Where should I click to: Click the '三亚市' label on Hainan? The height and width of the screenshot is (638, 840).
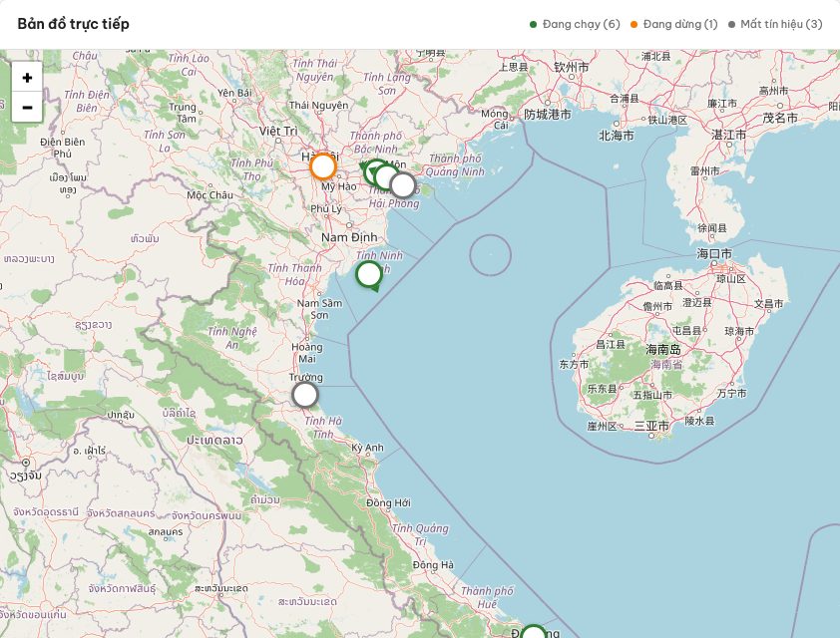[651, 426]
